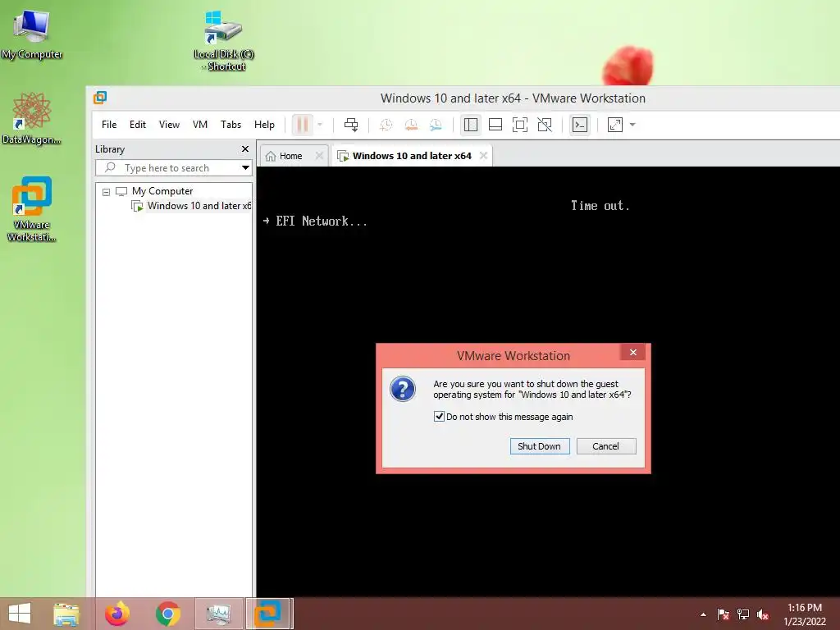Click the Suspend (pause) toolbar button
This screenshot has height=630, width=840.
(x=302, y=125)
